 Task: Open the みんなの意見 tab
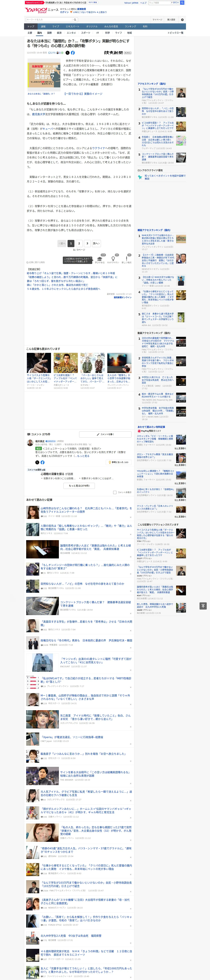[x=111, y=26]
